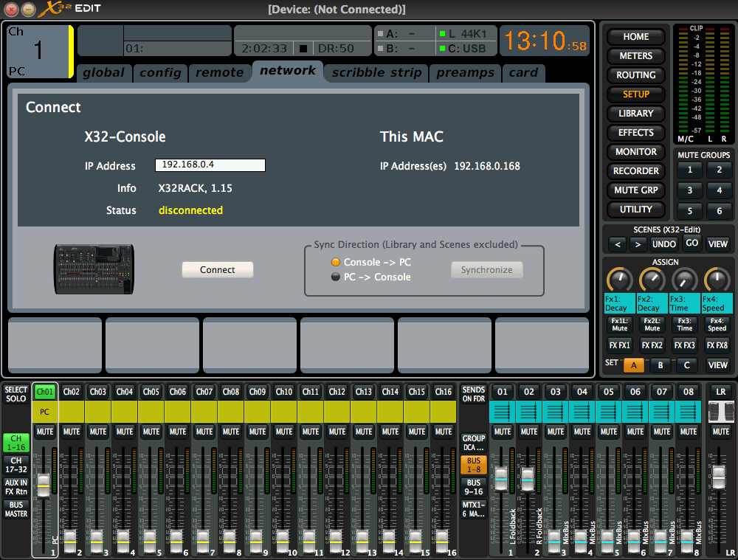Select PC -> Console sync direction

point(371,277)
